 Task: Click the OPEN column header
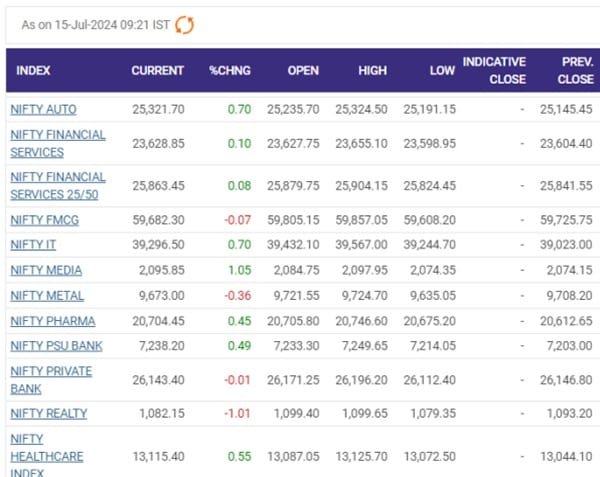pos(304,71)
